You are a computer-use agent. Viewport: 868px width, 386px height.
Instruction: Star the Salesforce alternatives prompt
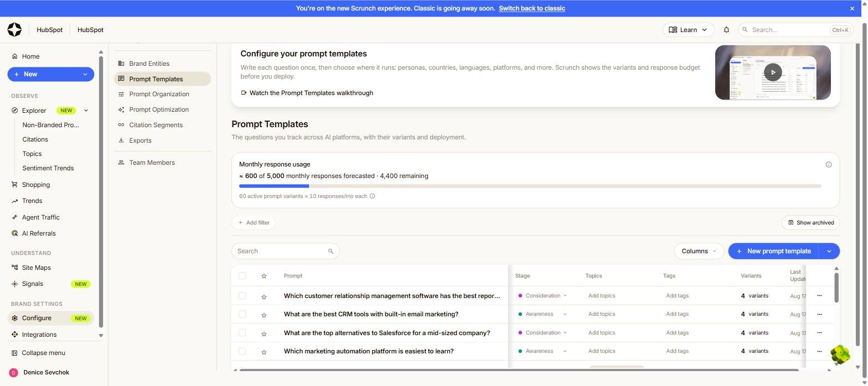(264, 333)
